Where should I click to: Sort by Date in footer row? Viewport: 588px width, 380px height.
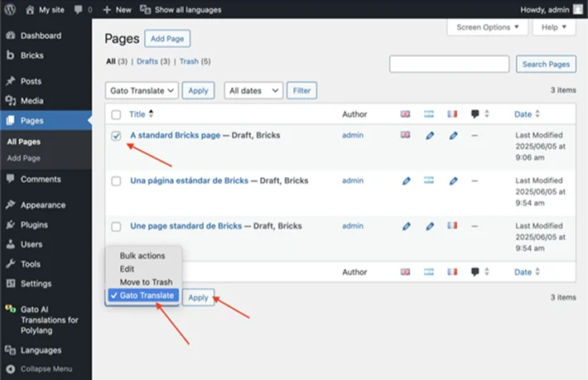[x=527, y=272]
